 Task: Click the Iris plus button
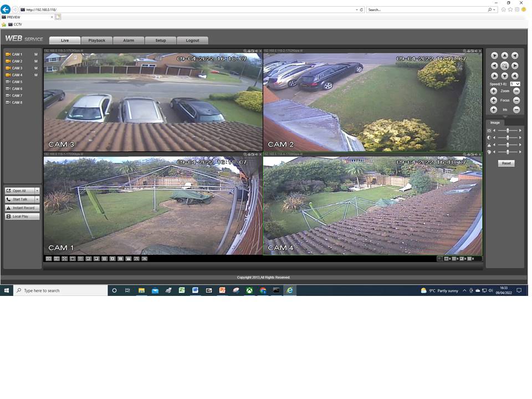point(494,110)
